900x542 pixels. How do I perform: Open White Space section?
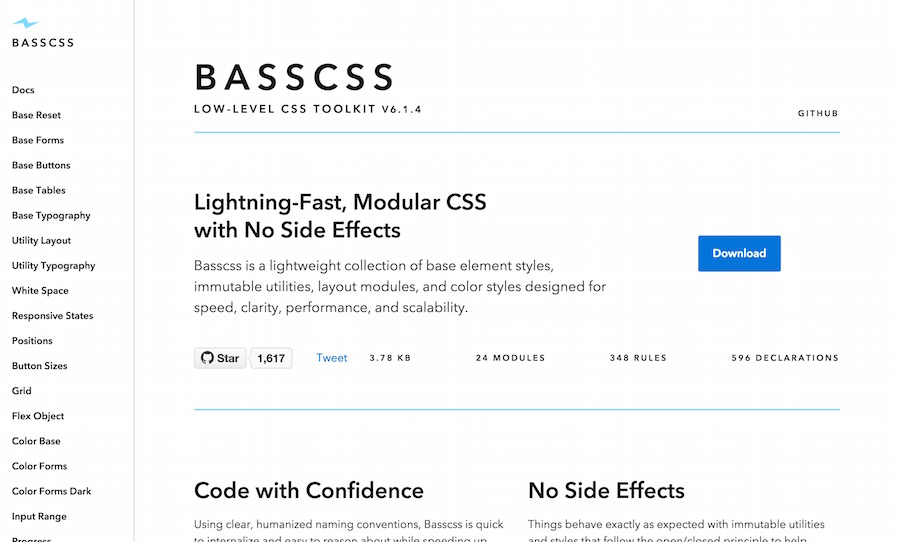pyautogui.click(x=40, y=291)
